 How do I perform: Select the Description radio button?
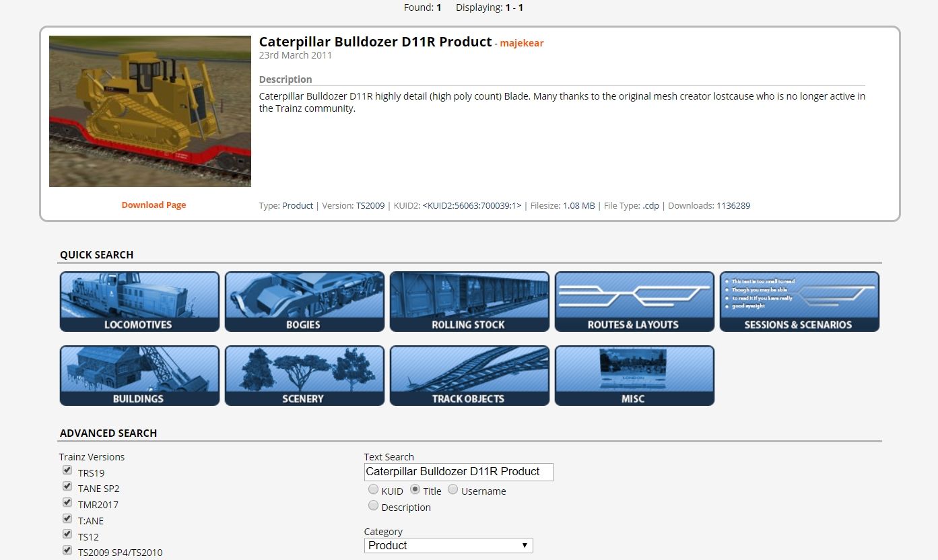click(373, 505)
